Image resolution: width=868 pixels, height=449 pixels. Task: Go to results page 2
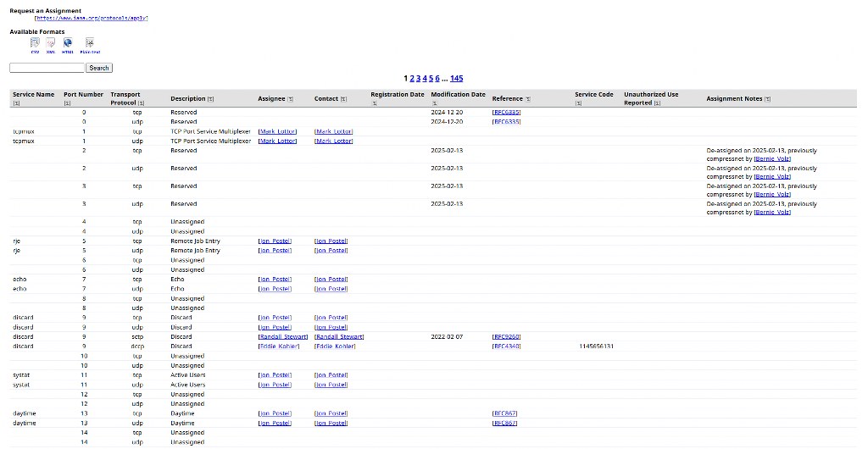click(x=412, y=79)
